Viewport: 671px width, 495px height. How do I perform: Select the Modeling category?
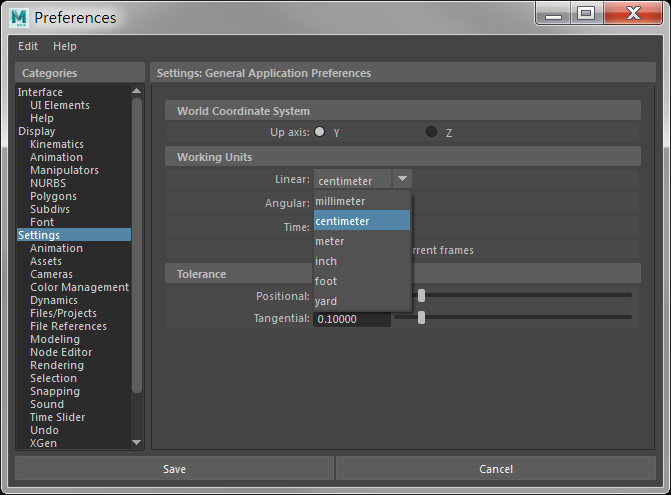coord(55,339)
